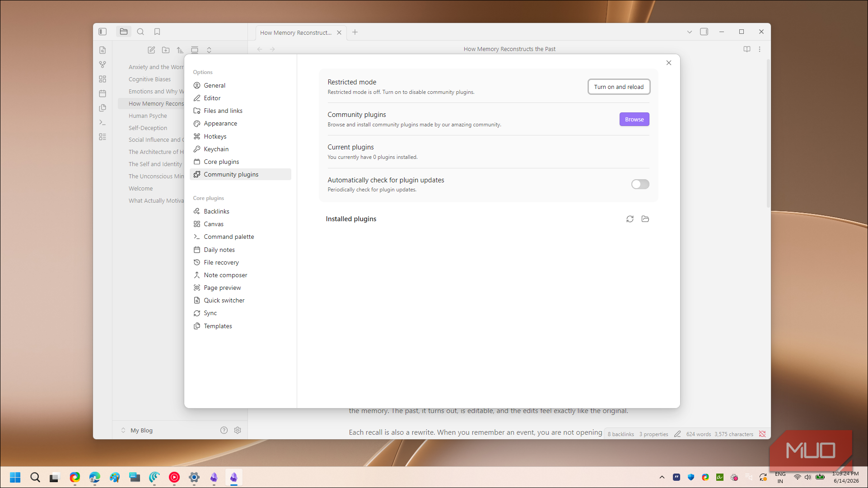Open more options menu for note
The image size is (868, 488).
(x=760, y=49)
